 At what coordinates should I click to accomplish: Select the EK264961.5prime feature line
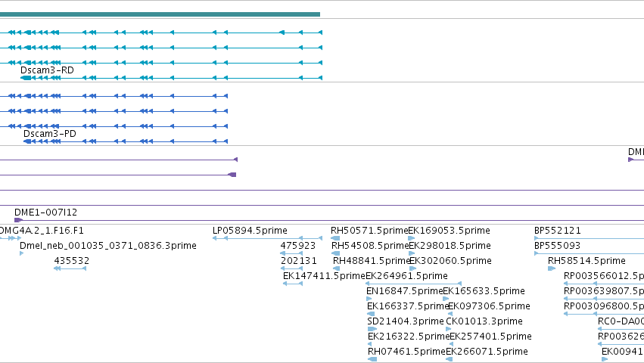click(x=414, y=284)
